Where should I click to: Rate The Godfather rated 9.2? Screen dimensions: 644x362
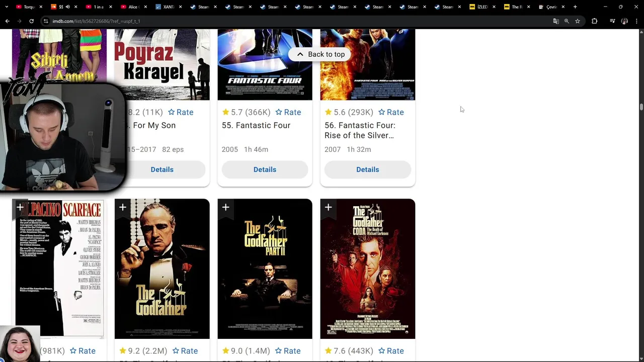185,351
